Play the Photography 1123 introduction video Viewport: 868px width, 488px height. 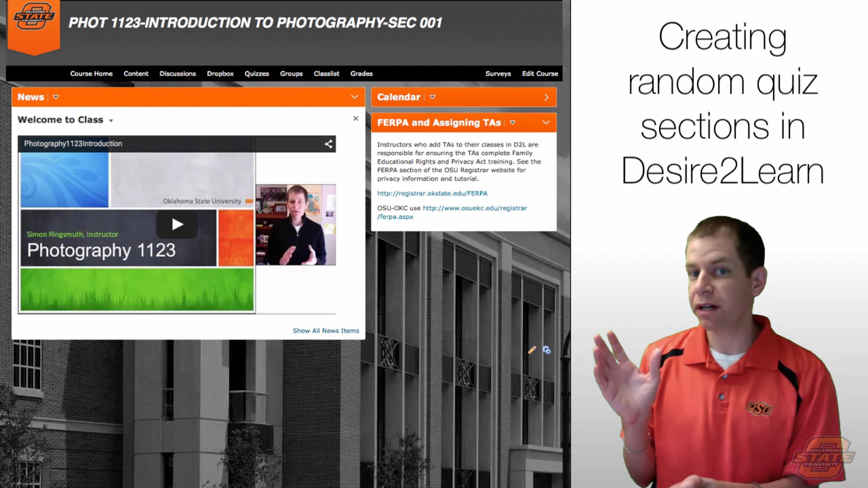click(177, 224)
